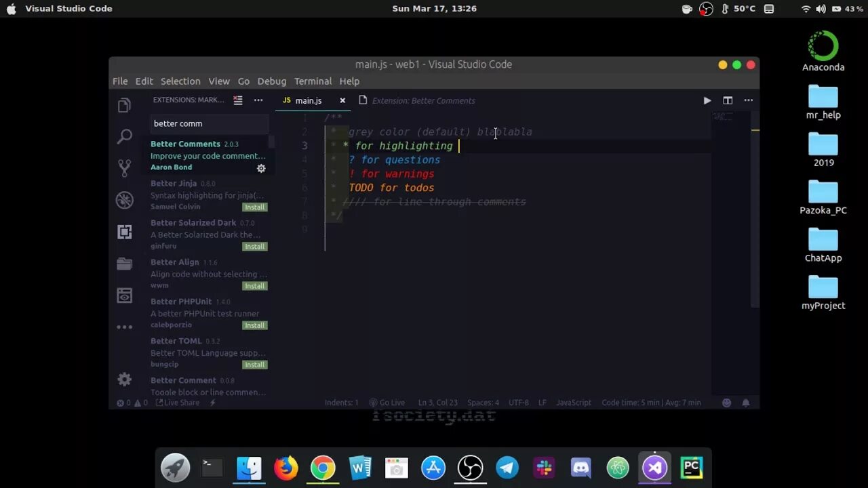
Task: Open Firefox from the dock
Action: [285, 468]
